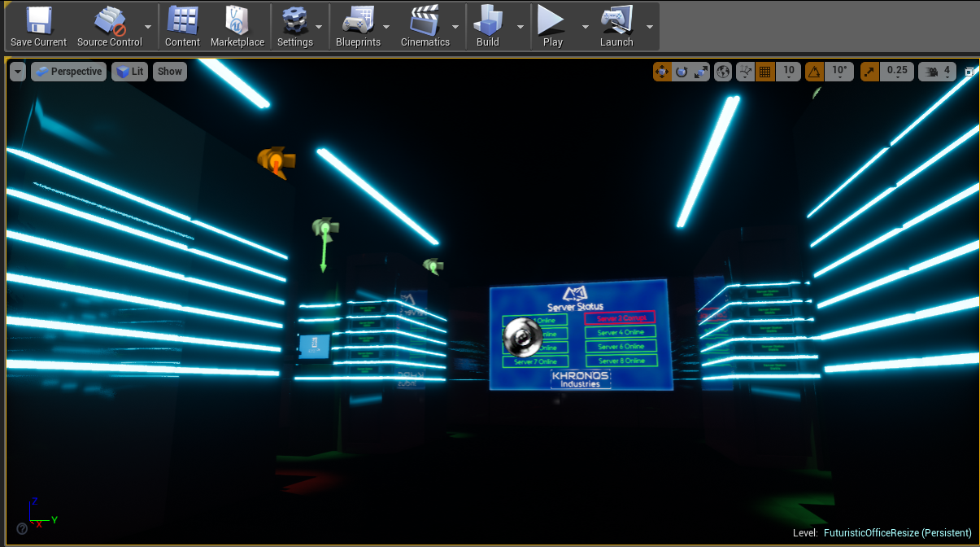980x547 pixels.
Task: Toggle world/local coordinate system globe
Action: (x=723, y=72)
